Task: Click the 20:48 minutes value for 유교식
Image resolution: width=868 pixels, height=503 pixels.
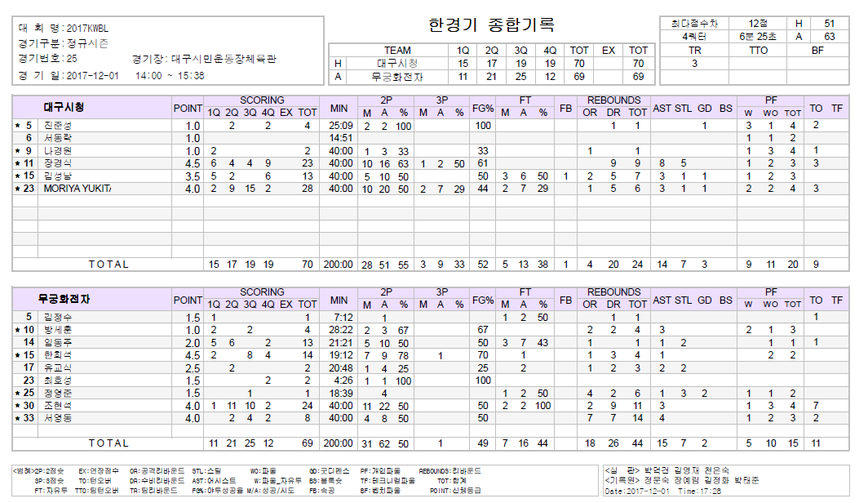Action: (x=341, y=367)
